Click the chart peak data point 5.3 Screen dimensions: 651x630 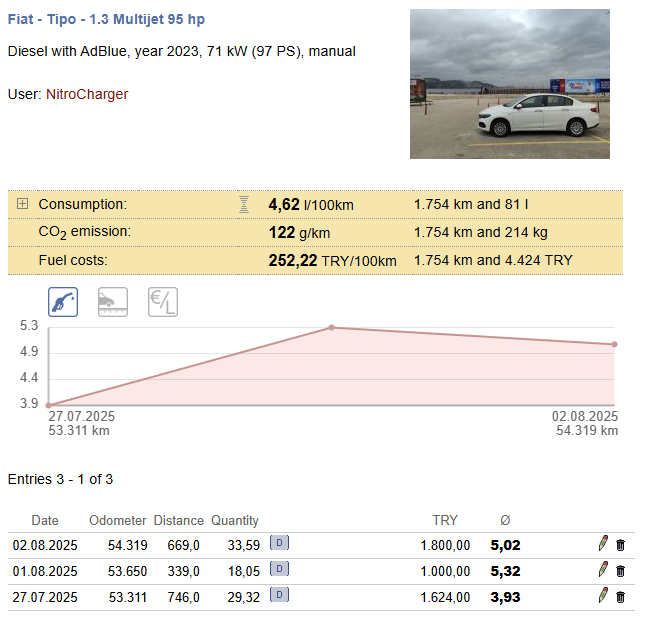(x=331, y=328)
